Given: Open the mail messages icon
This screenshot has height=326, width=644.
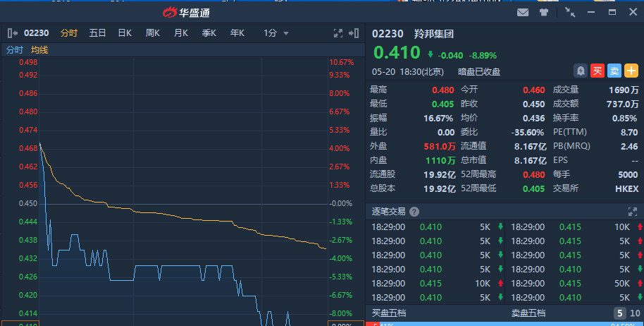Looking at the screenshot, I should coord(522,12).
